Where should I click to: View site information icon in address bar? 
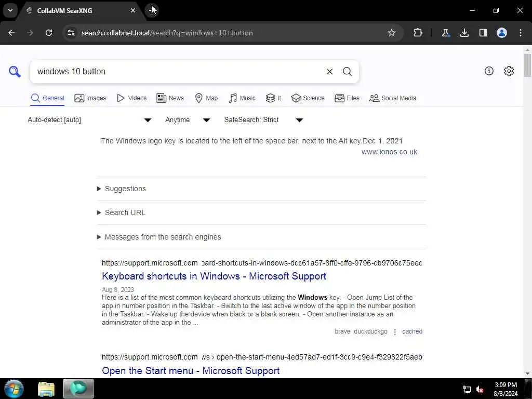pos(71,33)
